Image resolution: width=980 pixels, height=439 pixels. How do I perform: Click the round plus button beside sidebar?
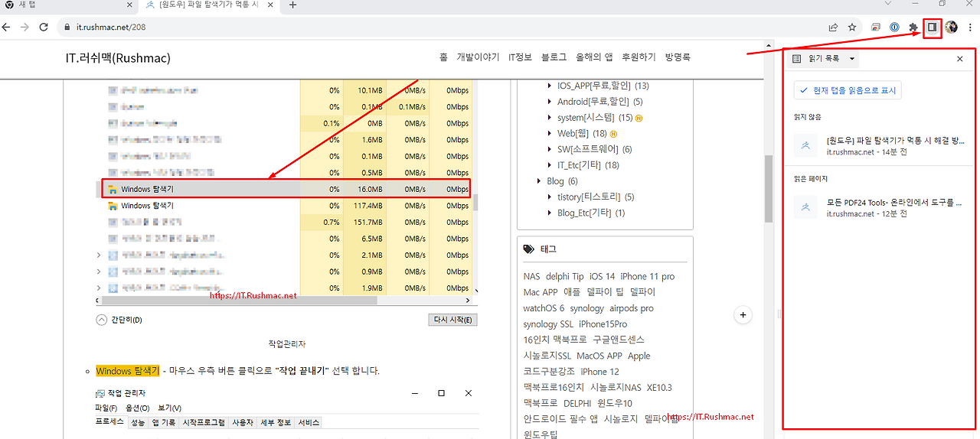(742, 314)
